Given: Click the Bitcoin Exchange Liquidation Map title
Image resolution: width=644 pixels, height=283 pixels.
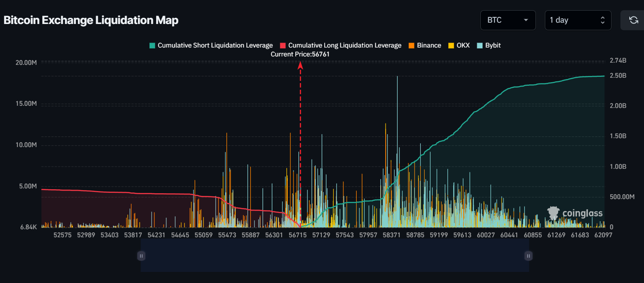Looking at the screenshot, I should [x=91, y=20].
